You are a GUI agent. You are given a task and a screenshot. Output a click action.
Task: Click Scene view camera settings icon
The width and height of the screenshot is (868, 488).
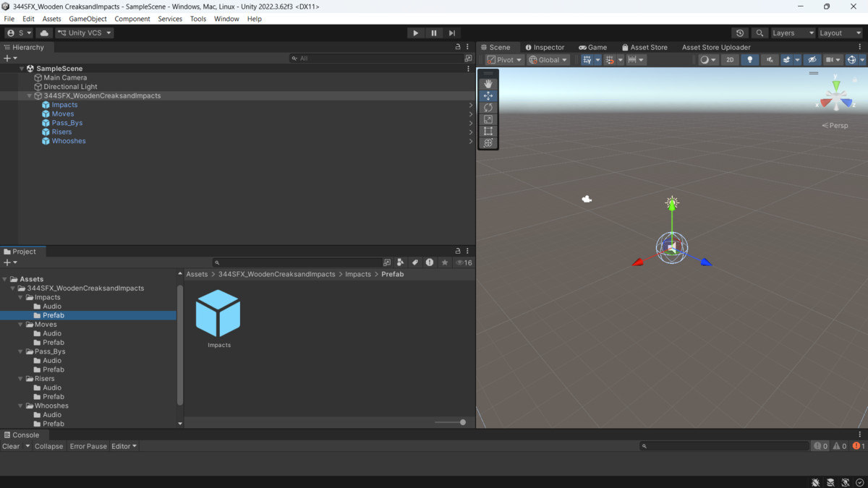(x=833, y=60)
